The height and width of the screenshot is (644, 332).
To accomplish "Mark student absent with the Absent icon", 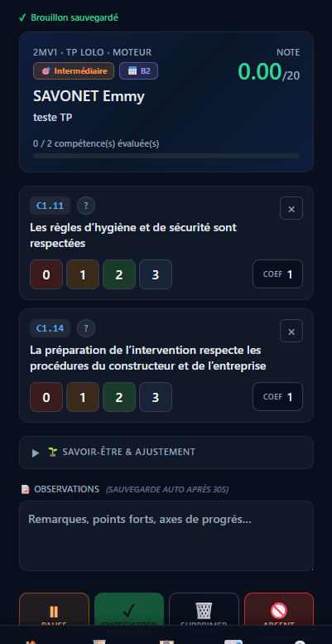I will tap(279, 609).
